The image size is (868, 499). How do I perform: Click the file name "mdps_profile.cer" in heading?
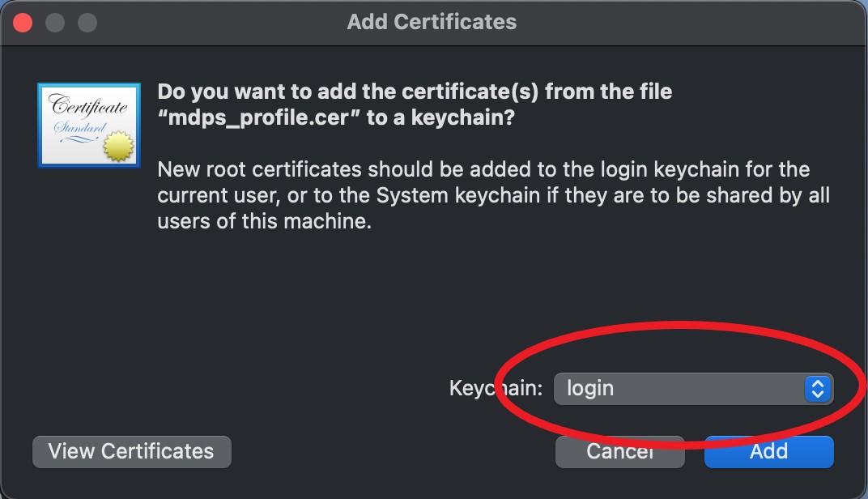(x=259, y=117)
